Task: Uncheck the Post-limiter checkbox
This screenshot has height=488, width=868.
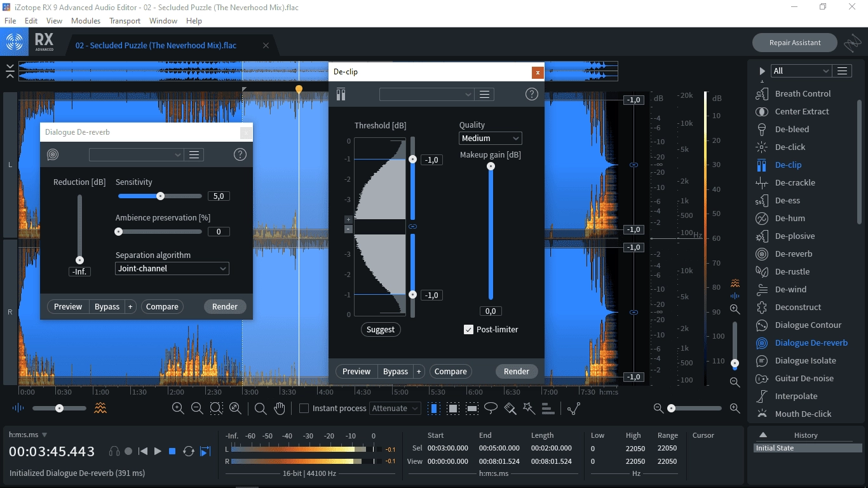Action: 469,329
